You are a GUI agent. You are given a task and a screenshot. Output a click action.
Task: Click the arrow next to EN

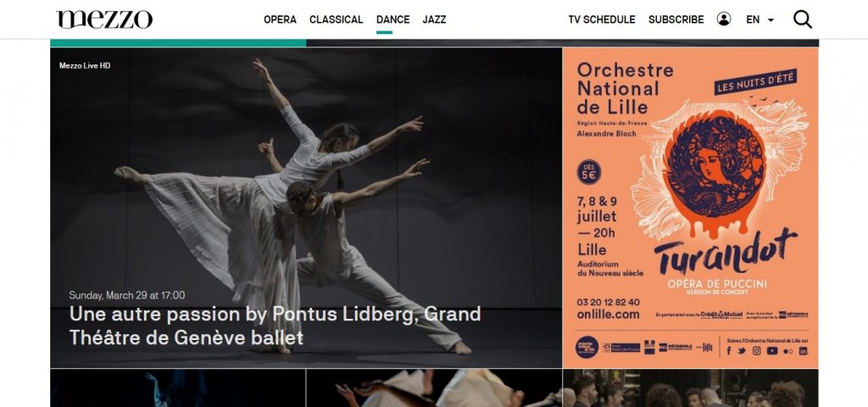[770, 20]
